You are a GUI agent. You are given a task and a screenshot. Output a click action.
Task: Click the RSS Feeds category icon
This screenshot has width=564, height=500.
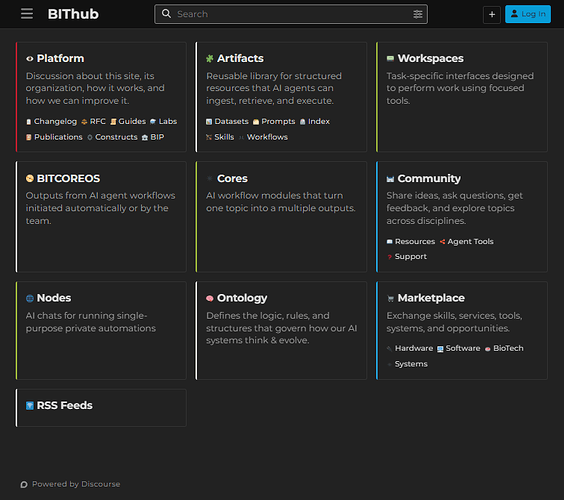[29, 406]
